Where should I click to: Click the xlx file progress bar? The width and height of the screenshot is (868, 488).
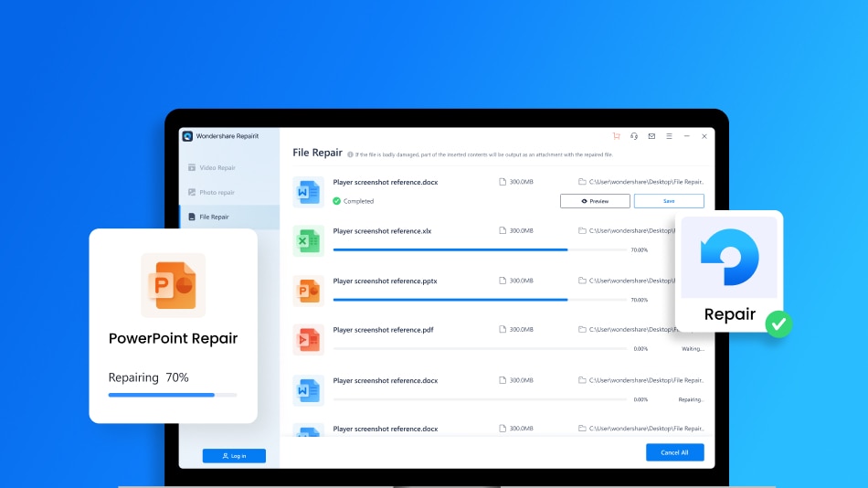coord(480,249)
